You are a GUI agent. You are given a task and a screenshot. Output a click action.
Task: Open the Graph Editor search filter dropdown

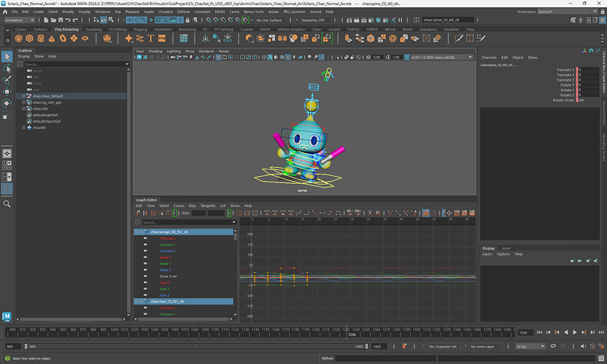click(x=234, y=223)
